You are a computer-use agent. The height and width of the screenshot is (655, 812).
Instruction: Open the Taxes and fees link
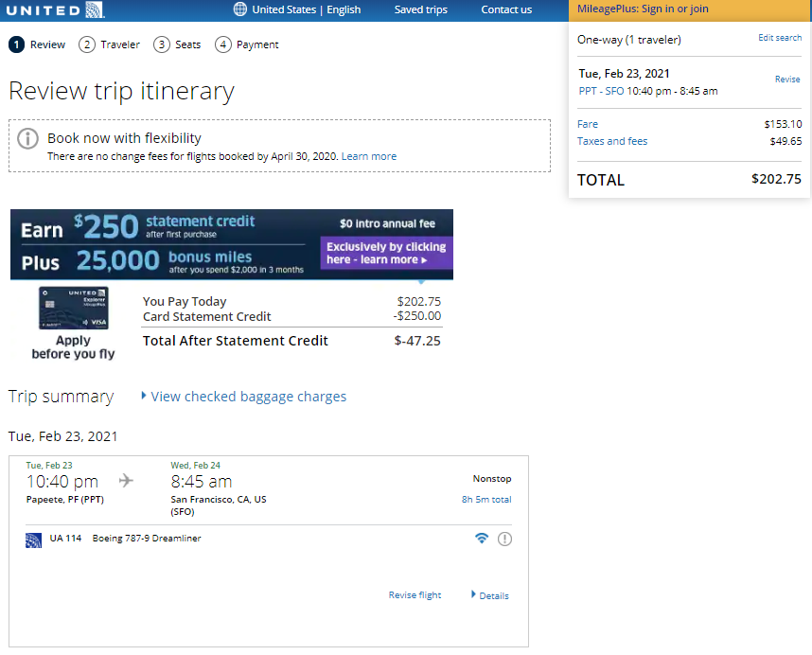(612, 141)
